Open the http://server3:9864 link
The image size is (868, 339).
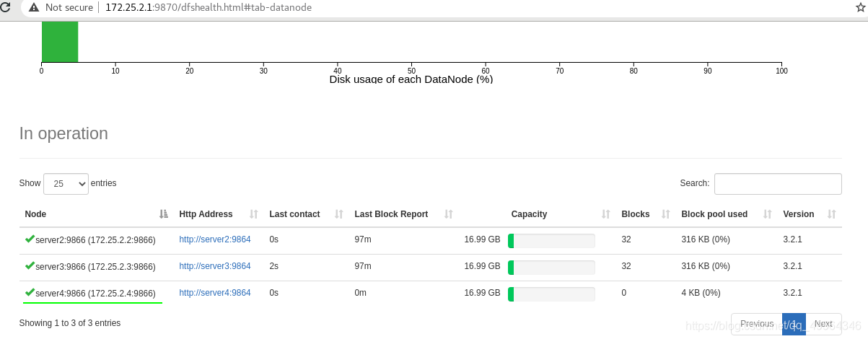[215, 266]
